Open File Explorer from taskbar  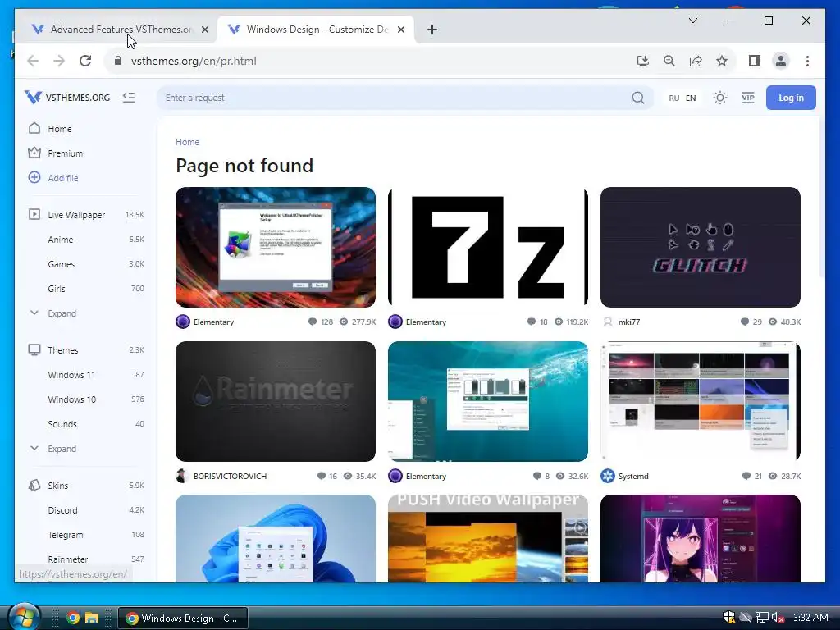tap(92, 618)
